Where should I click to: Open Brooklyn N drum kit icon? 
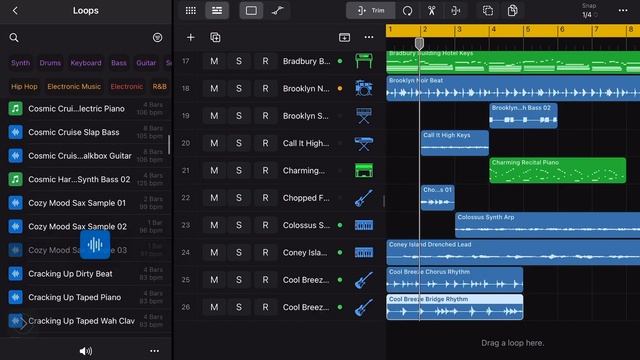coord(363,89)
